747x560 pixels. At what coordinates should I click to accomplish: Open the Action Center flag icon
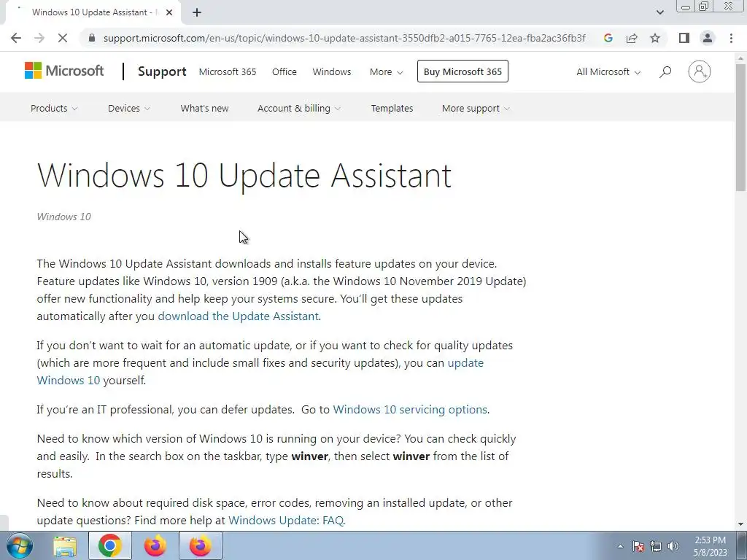pos(638,546)
